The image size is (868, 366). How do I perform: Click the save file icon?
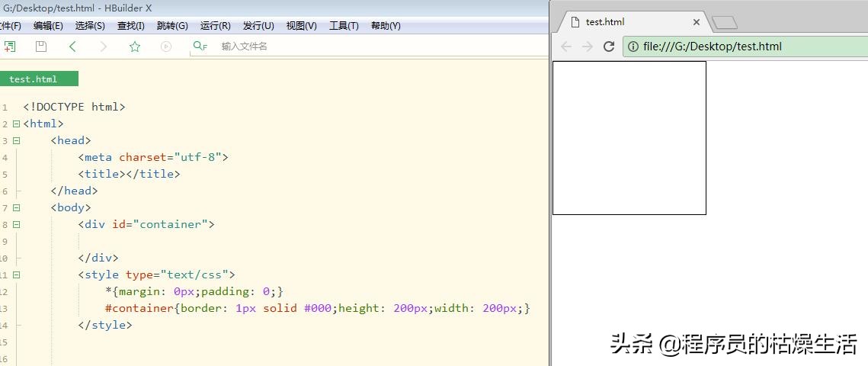41,47
